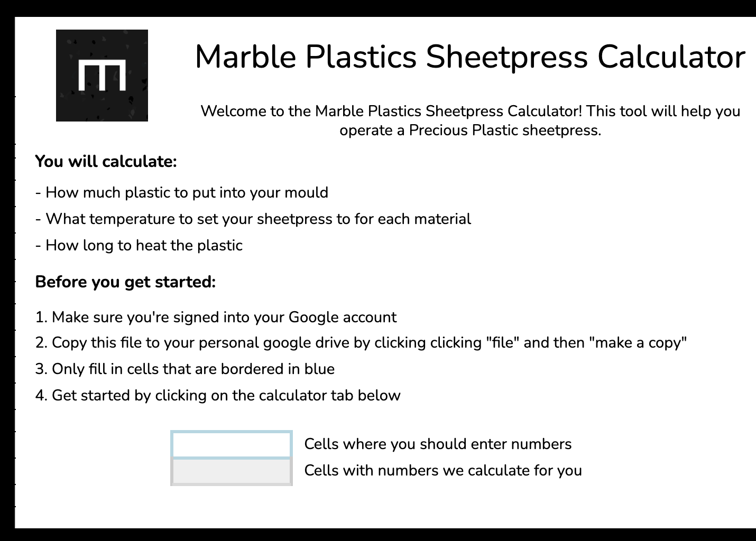Click the Marble Plastics logo image
This screenshot has width=756, height=541.
[x=102, y=76]
